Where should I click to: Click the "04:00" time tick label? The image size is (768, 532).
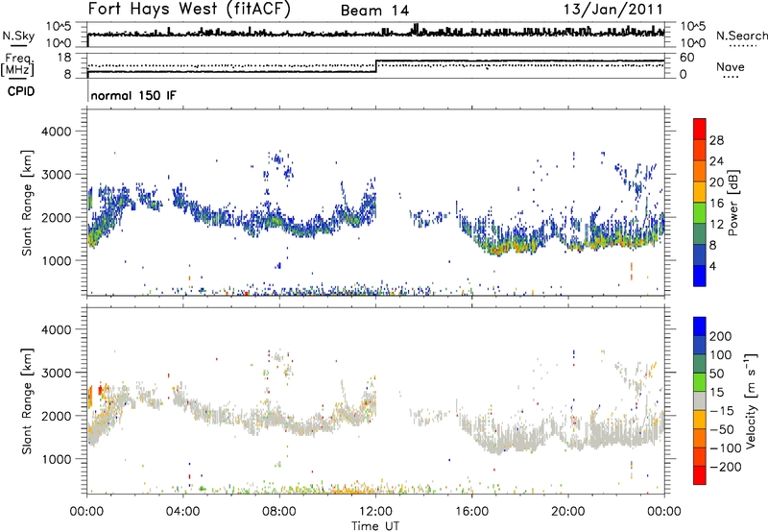click(x=182, y=512)
